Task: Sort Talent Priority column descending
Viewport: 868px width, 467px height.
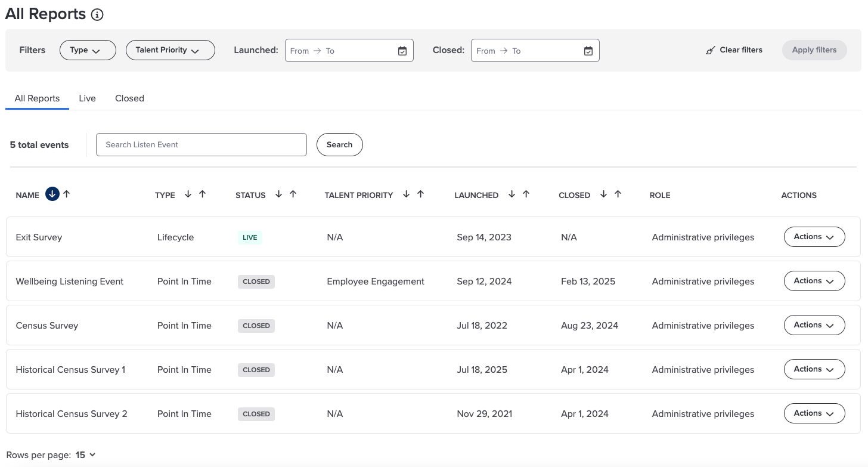Action: [x=407, y=194]
